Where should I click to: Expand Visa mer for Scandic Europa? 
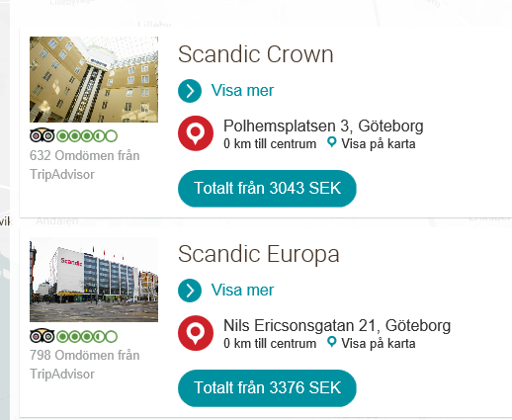pyautogui.click(x=242, y=291)
